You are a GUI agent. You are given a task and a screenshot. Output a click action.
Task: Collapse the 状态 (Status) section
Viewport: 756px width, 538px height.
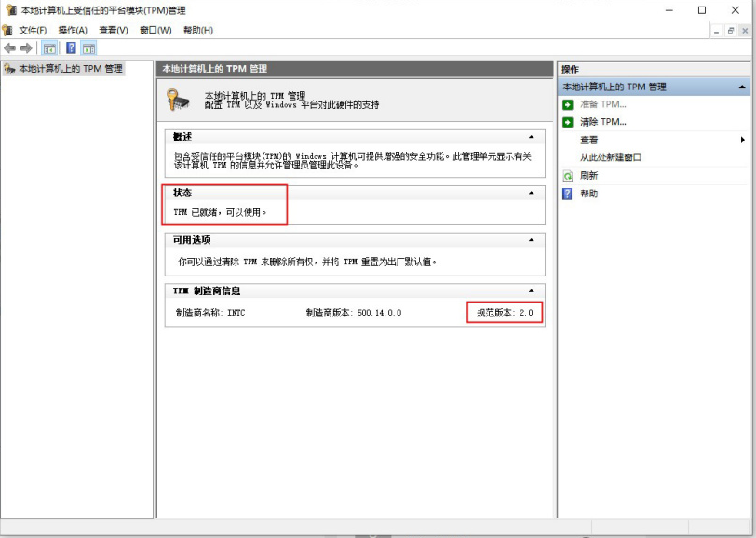(531, 193)
